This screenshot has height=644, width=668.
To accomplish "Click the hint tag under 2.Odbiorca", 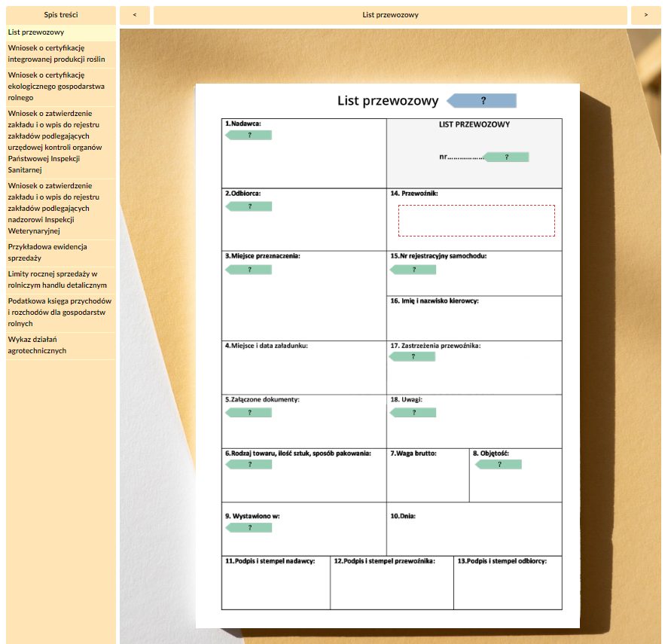I will (249, 206).
